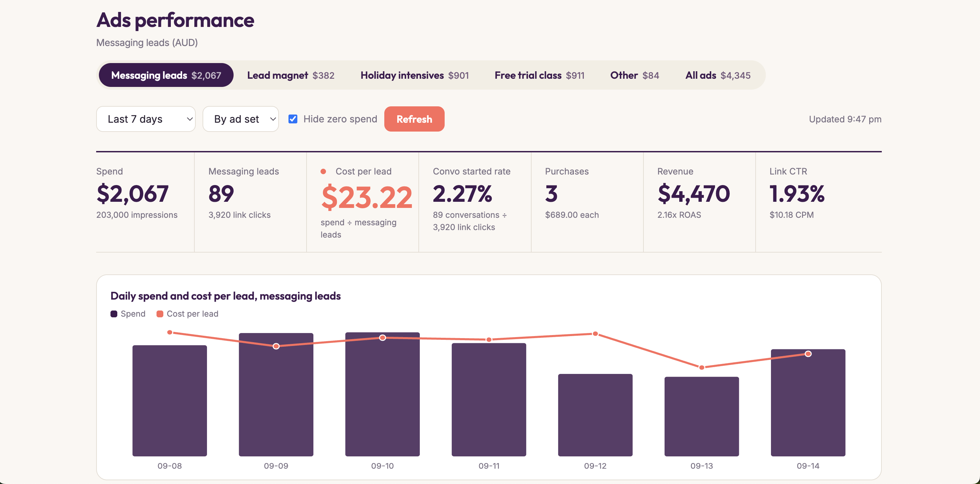Show the All ads tab
The image size is (980, 484).
coord(717,75)
